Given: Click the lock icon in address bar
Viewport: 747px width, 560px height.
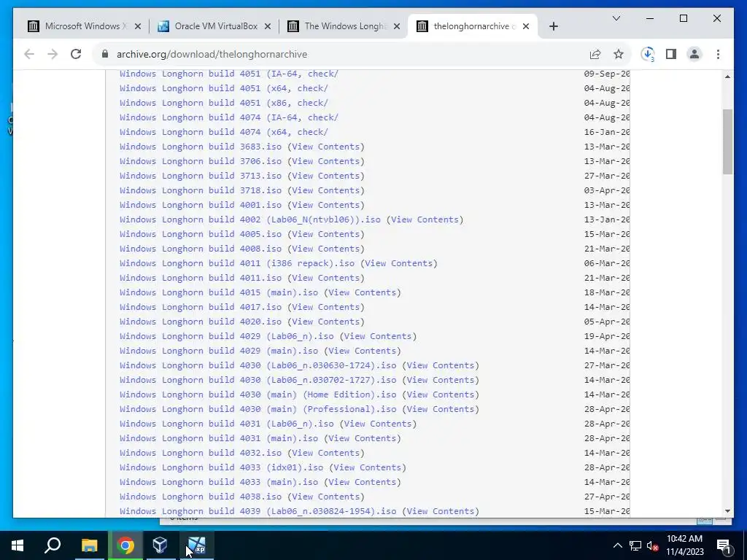Looking at the screenshot, I should click(x=105, y=54).
